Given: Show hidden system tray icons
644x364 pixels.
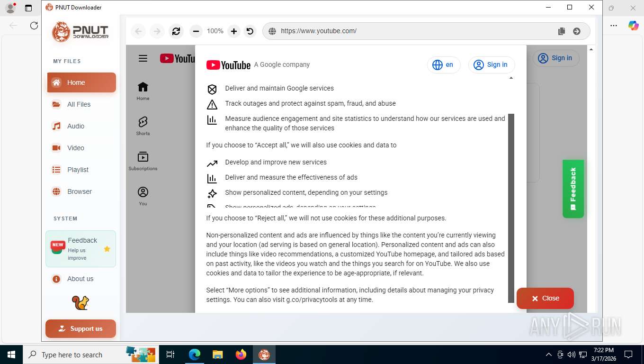Looking at the screenshot, I should pyautogui.click(x=549, y=355).
